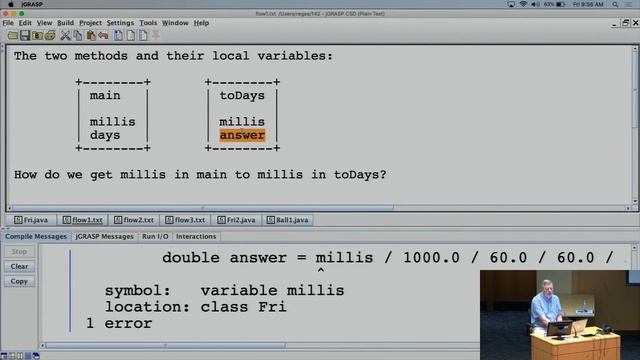Image resolution: width=640 pixels, height=360 pixels.
Task: Open Spotlight search magnifier
Action: 615,4
